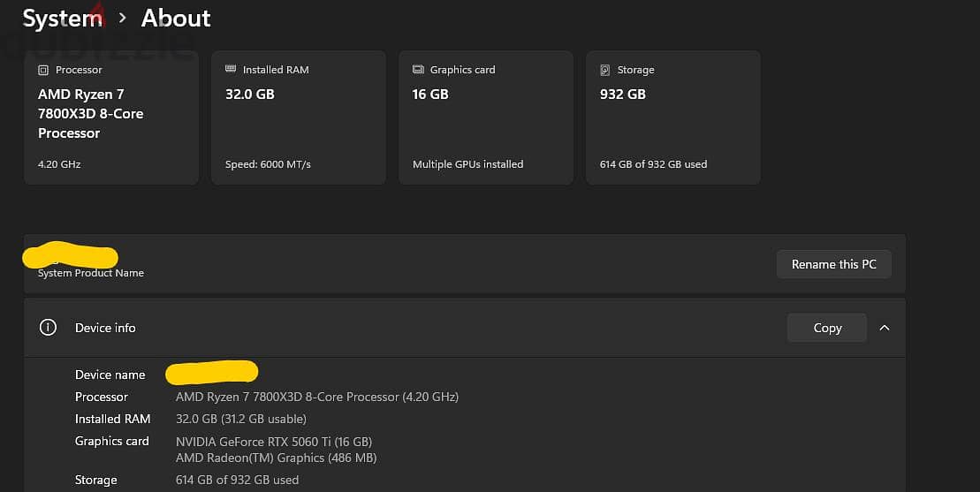The image size is (980, 492).
Task: Click the Processor chip icon in top card
Action: coord(43,70)
